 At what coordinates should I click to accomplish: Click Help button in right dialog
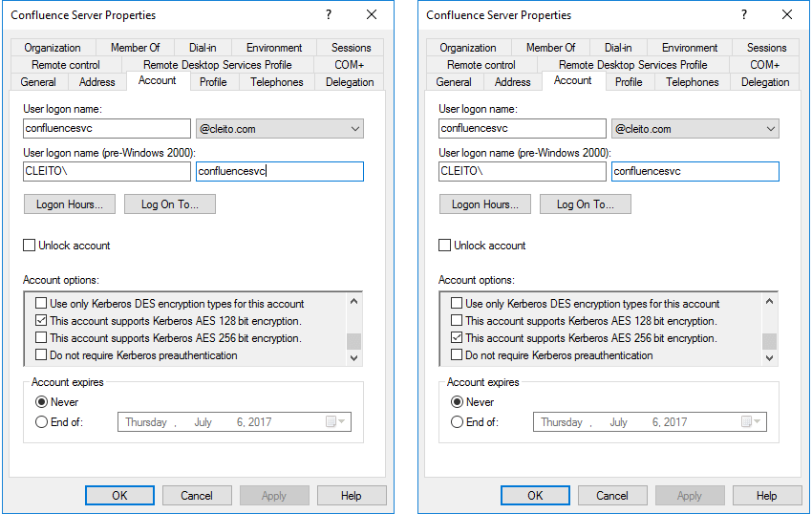[x=766, y=495]
